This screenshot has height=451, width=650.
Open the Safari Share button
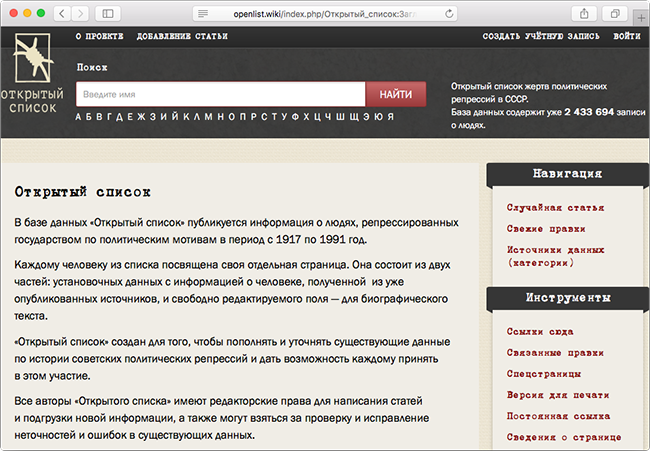click(582, 13)
